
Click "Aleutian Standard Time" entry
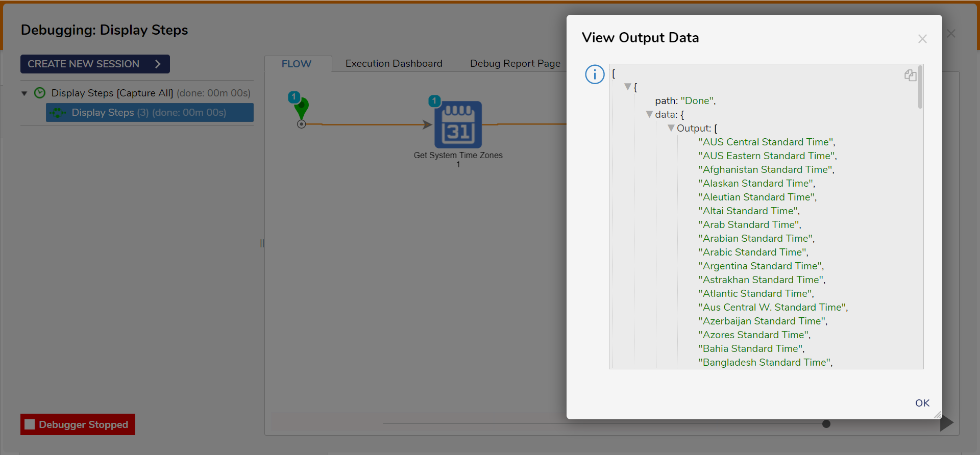pos(757,197)
